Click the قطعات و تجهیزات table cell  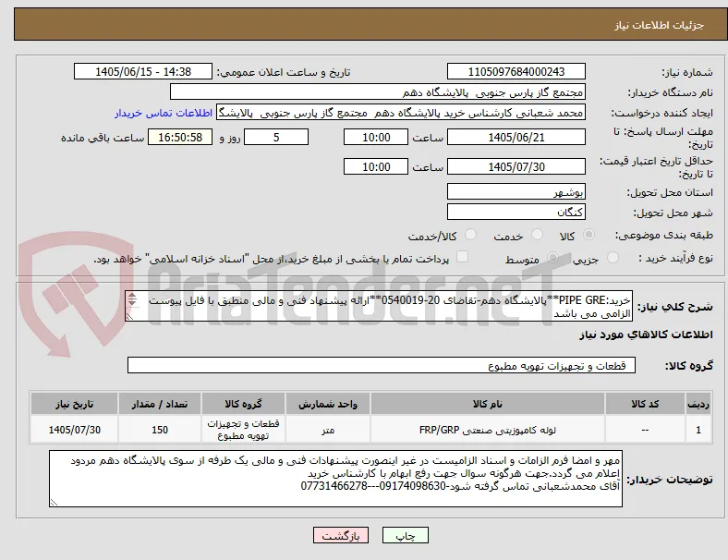tap(243, 430)
